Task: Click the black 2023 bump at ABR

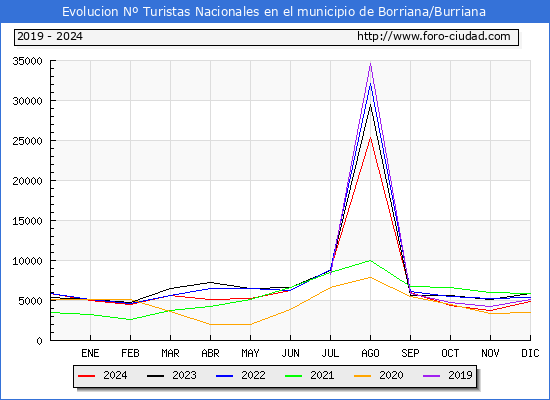Action: [x=210, y=282]
